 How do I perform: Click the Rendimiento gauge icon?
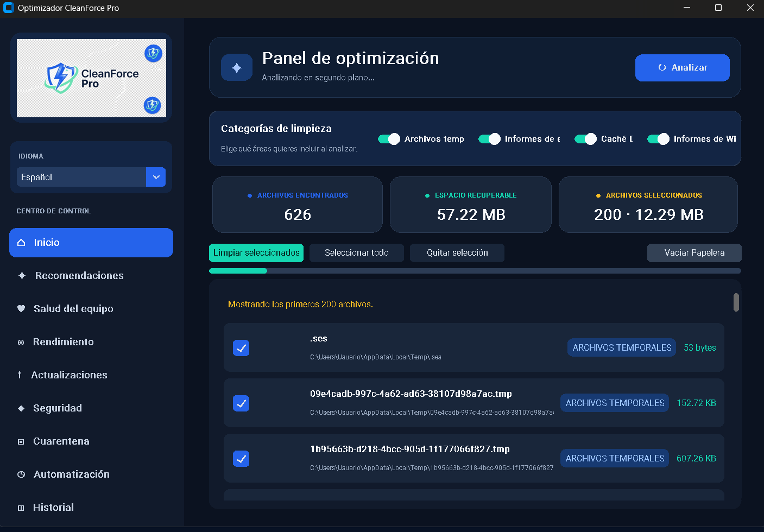click(21, 343)
